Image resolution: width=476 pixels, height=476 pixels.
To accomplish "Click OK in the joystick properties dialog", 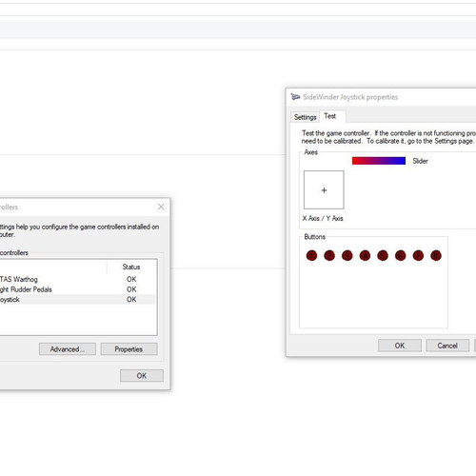I will [x=400, y=346].
